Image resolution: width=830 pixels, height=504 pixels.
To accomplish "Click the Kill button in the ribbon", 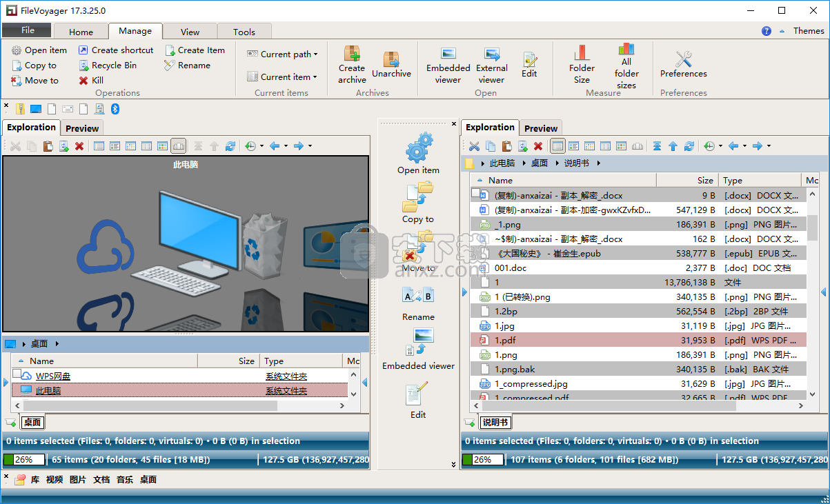I will 91,81.
